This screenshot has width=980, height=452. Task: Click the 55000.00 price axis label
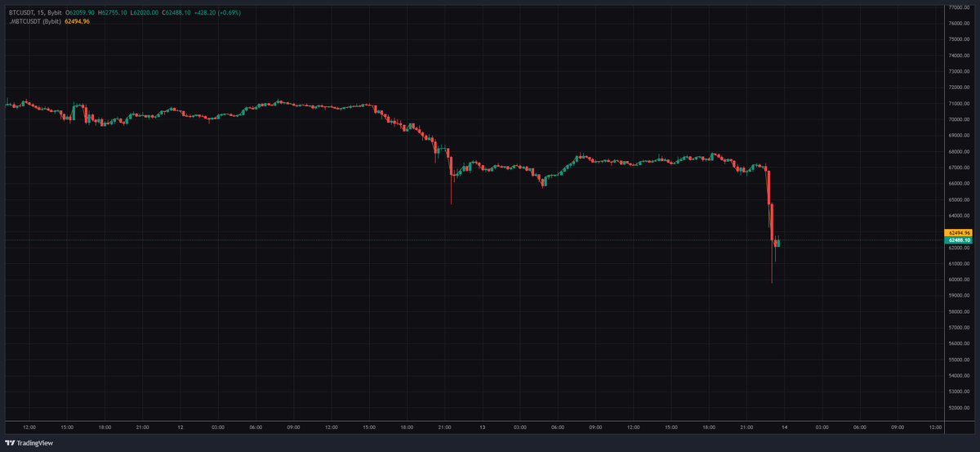coord(959,360)
